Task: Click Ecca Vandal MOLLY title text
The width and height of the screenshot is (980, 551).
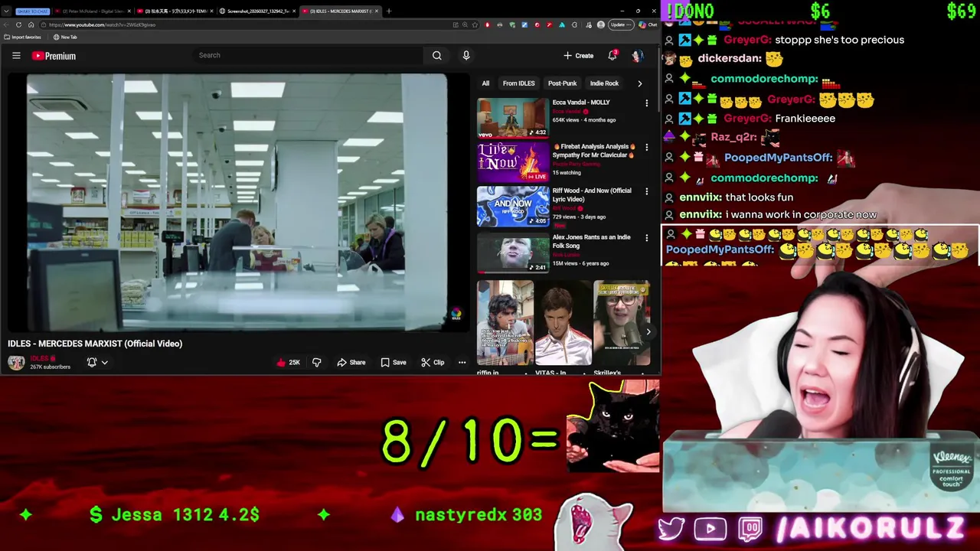Action: pyautogui.click(x=581, y=103)
